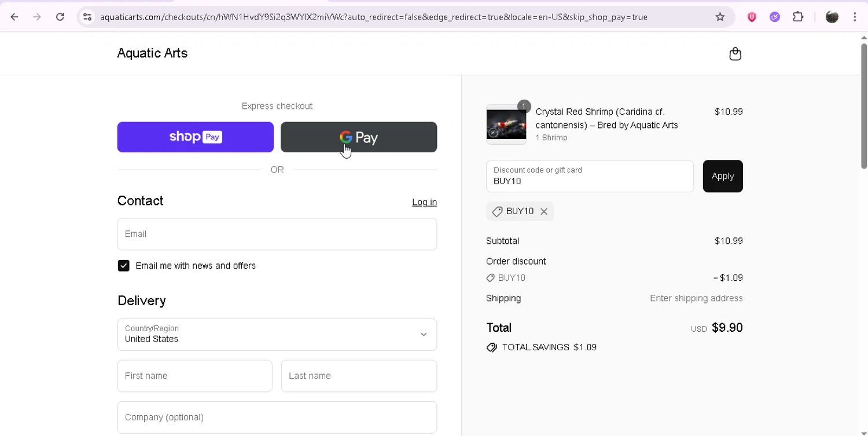Focus the Email input field
The width and height of the screenshot is (868, 436).
(277, 234)
